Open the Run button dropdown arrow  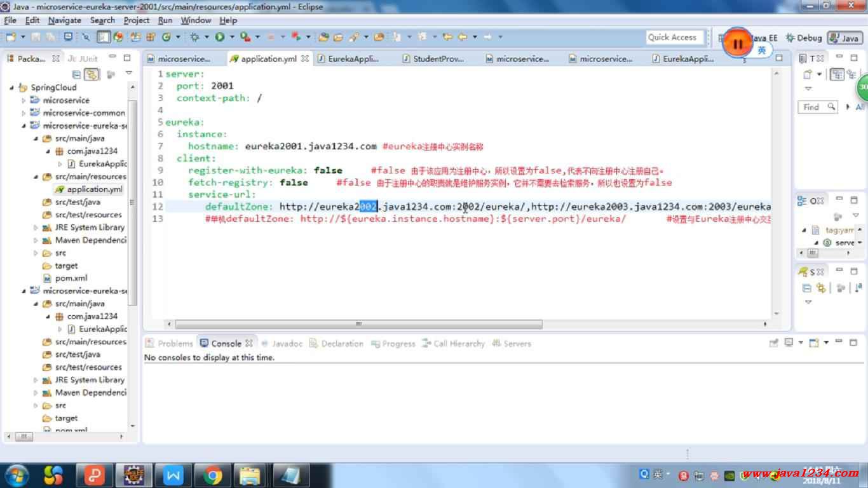[232, 37]
